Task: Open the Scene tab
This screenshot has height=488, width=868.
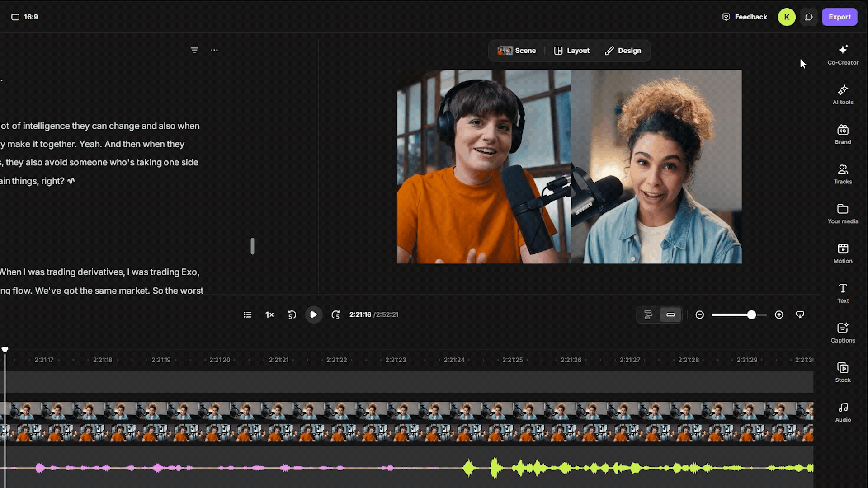Action: point(517,51)
